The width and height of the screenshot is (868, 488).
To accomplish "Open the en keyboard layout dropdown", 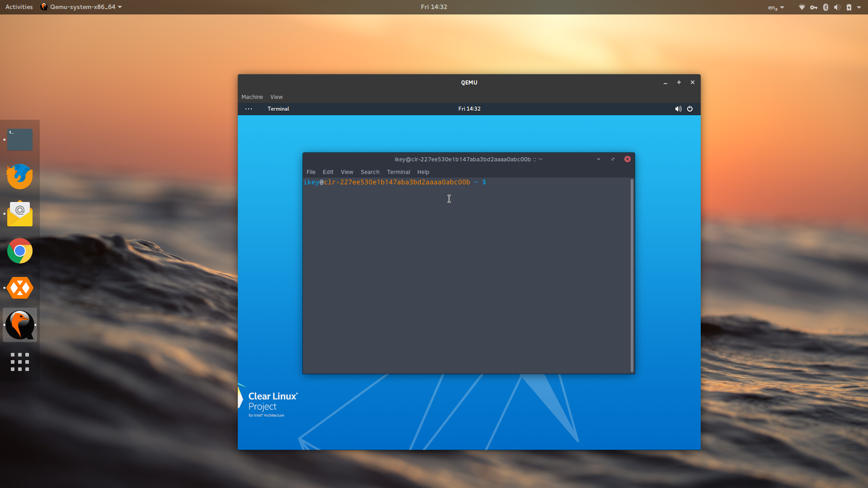I will click(x=776, y=7).
